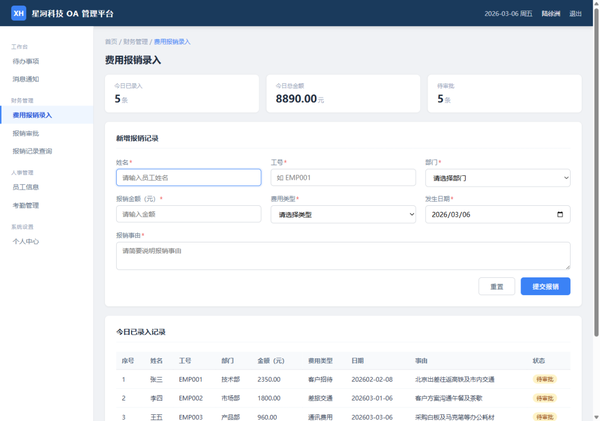Select 报销审批 in the sidebar

coord(26,133)
